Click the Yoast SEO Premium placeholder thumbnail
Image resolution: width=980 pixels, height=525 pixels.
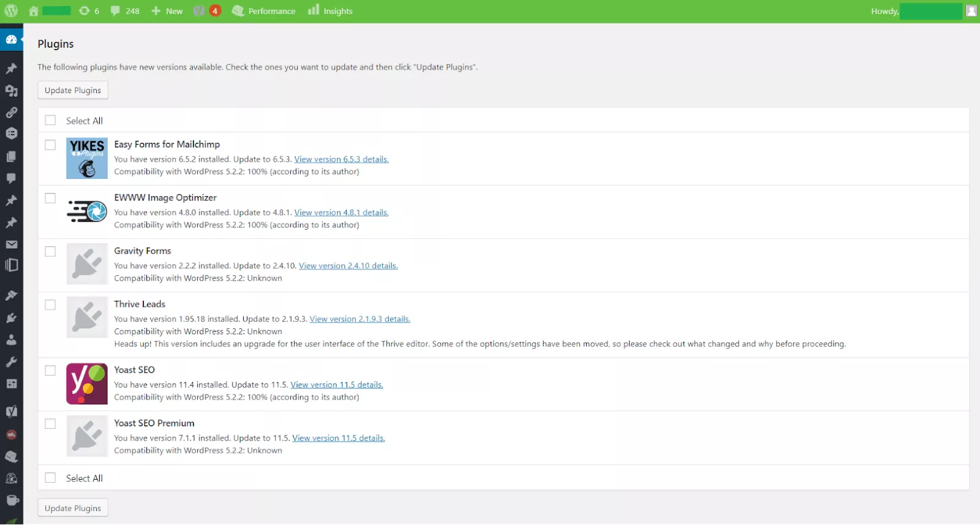click(x=87, y=436)
